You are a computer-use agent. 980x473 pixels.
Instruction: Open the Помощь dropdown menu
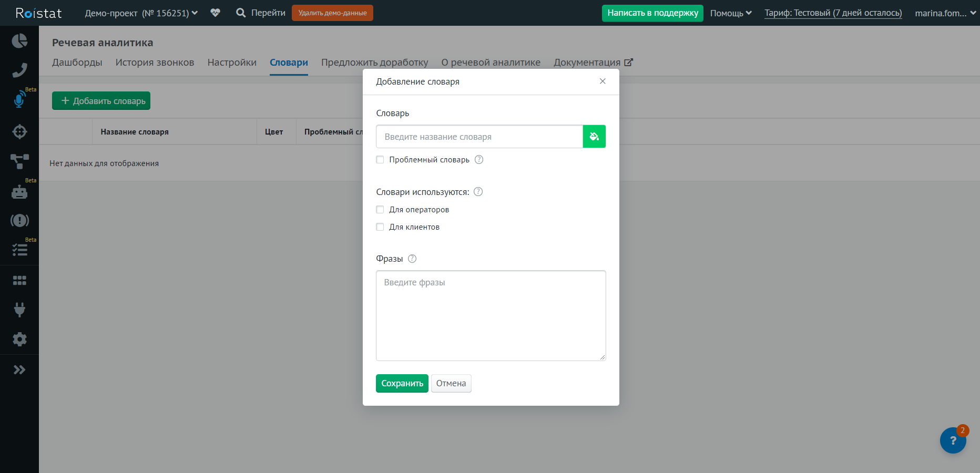pos(731,13)
